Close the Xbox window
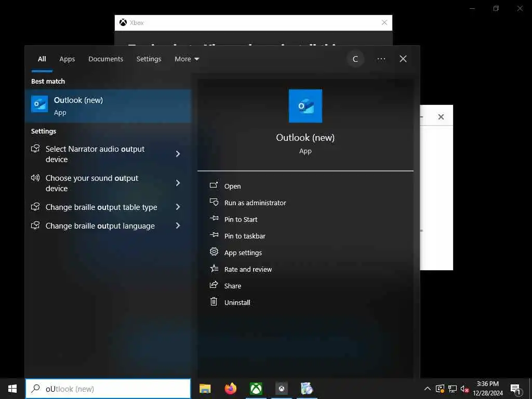This screenshot has height=399, width=532. pyautogui.click(x=384, y=22)
